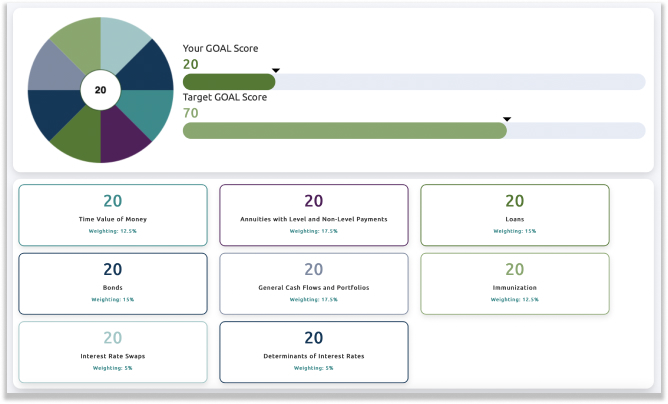Viewport: 668px width, 404px height.
Task: Click the triangle marker above Your GOAL Score bar
Action: pos(276,70)
